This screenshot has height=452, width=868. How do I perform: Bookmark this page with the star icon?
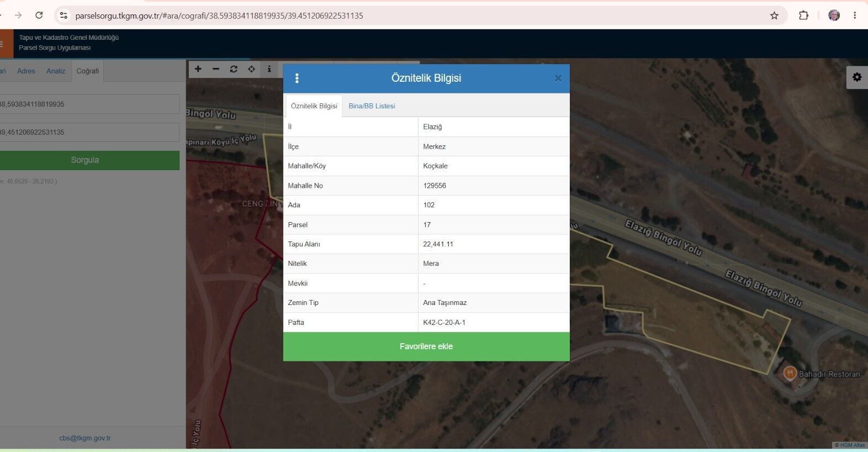(774, 15)
